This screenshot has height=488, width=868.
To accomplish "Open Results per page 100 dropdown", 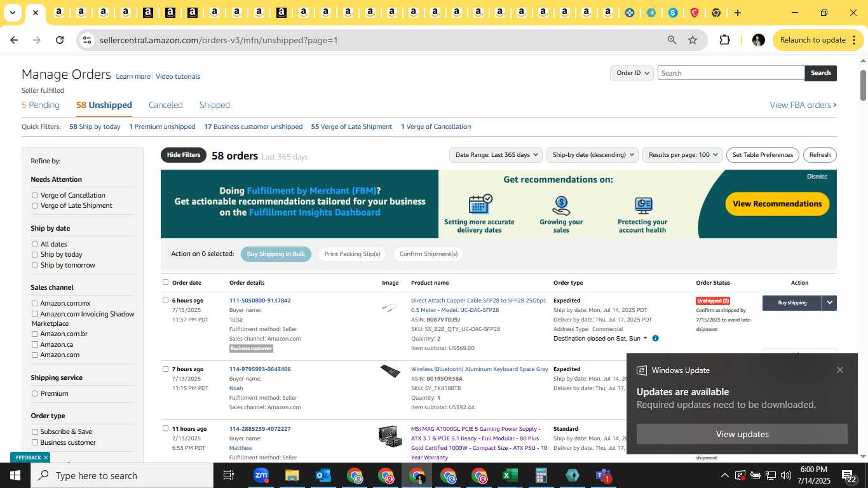I will 682,155.
